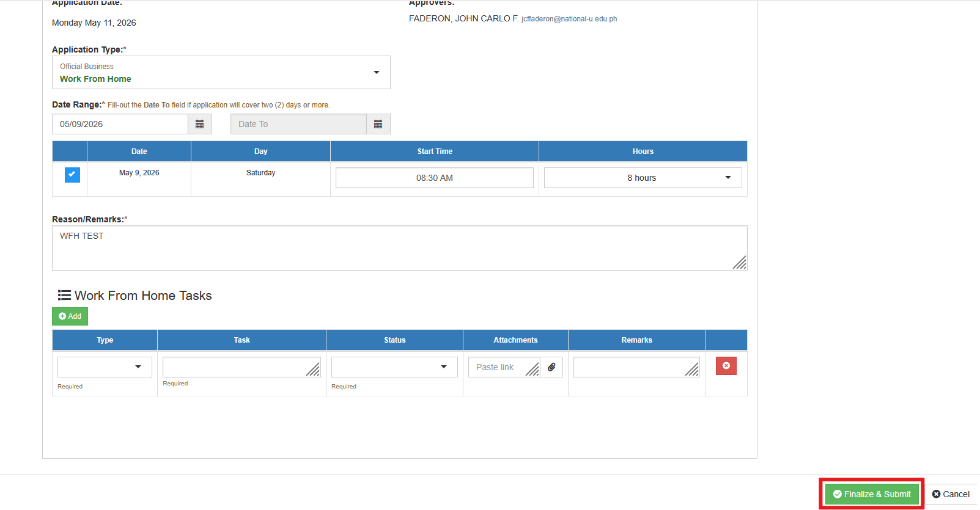Click the 08:30 AM start time field
This screenshot has height=510, width=980.
coord(435,178)
